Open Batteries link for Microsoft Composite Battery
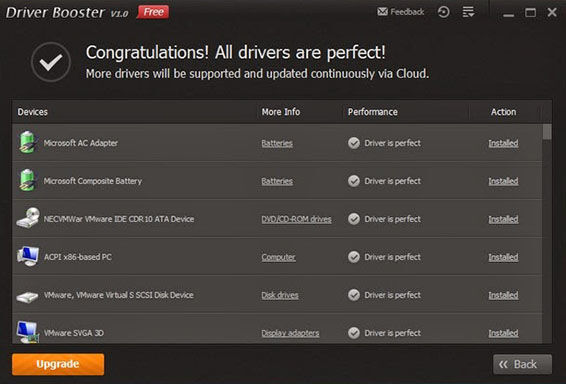 (277, 181)
